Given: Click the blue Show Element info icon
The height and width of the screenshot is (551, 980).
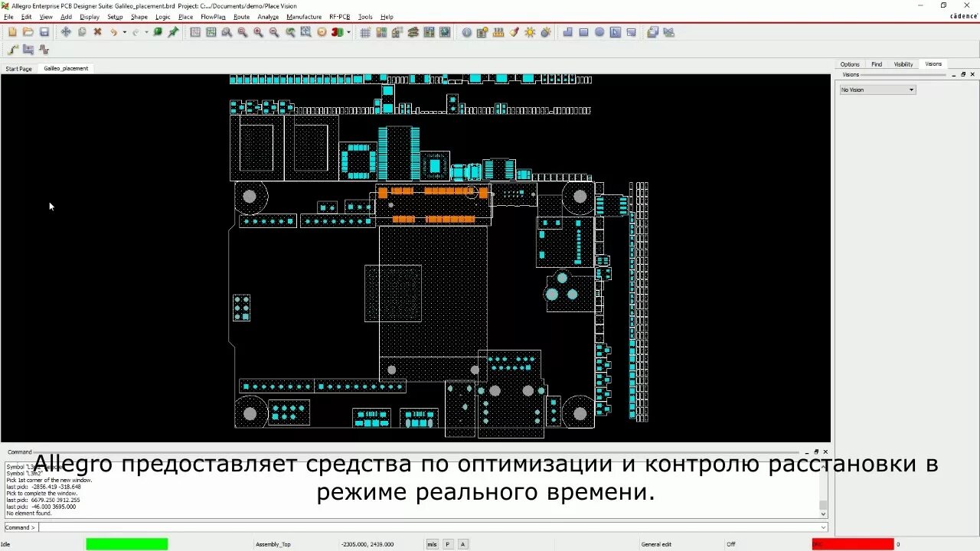Looking at the screenshot, I should click(466, 32).
